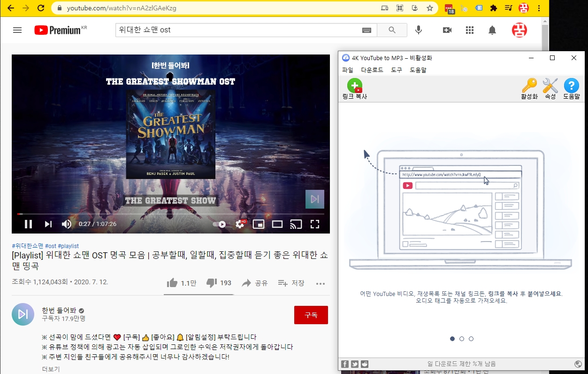Dislike the video thumbs-down 193
The width and height of the screenshot is (588, 374).
[219, 283]
